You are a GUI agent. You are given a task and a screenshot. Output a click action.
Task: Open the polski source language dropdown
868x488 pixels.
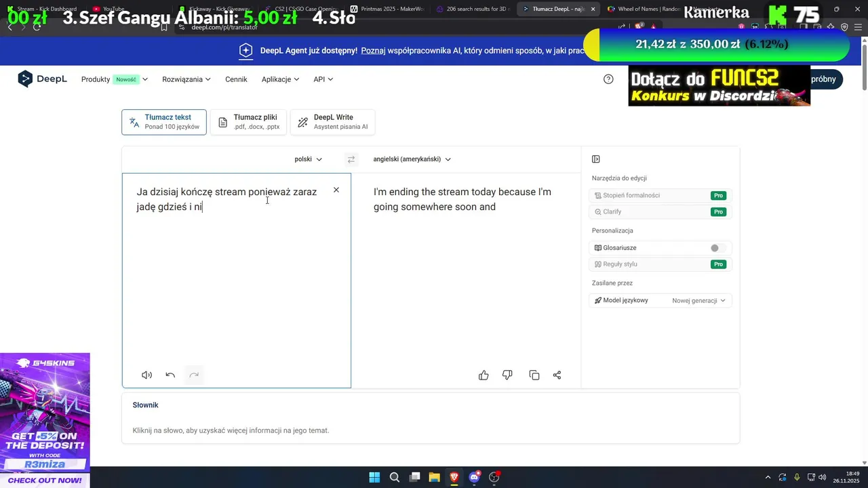tap(309, 159)
